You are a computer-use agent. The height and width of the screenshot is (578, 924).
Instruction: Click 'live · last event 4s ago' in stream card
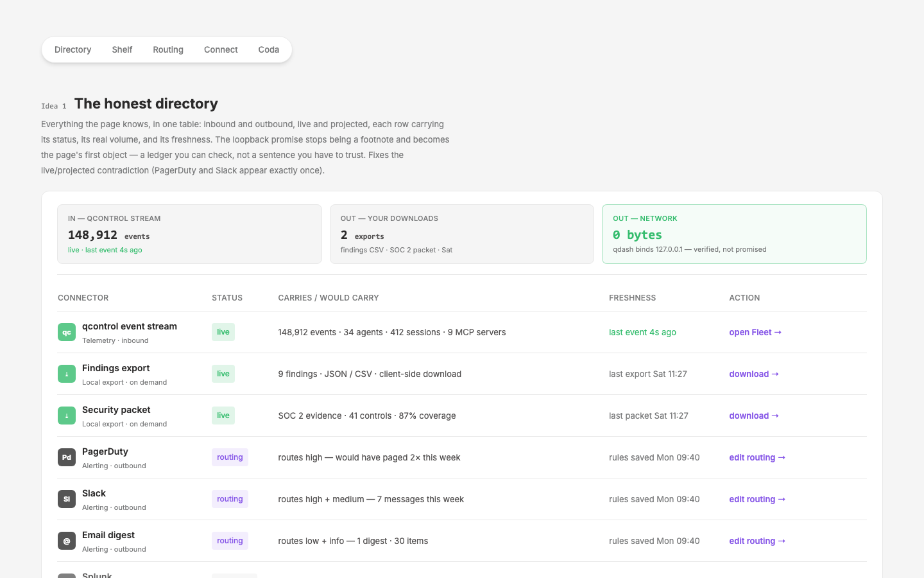pyautogui.click(x=105, y=250)
